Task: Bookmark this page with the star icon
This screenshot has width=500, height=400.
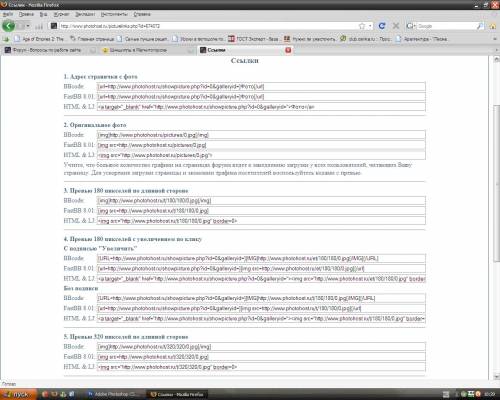Action: (362, 26)
